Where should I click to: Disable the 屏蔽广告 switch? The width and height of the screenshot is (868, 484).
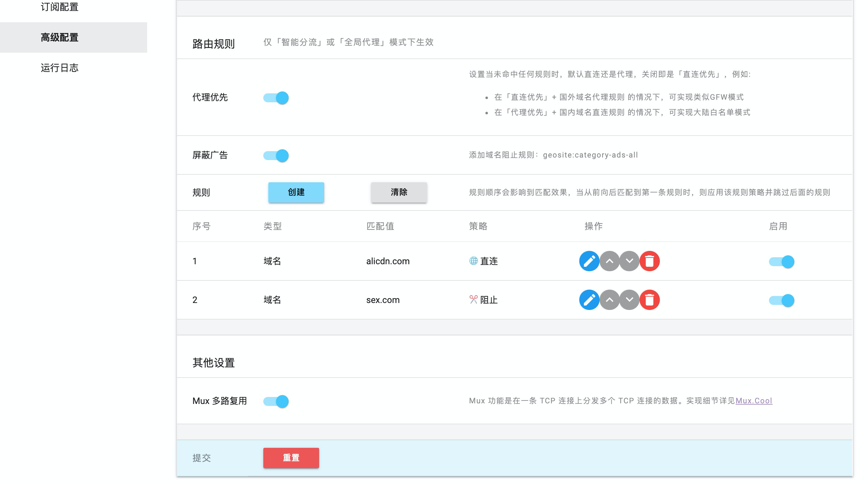276,156
